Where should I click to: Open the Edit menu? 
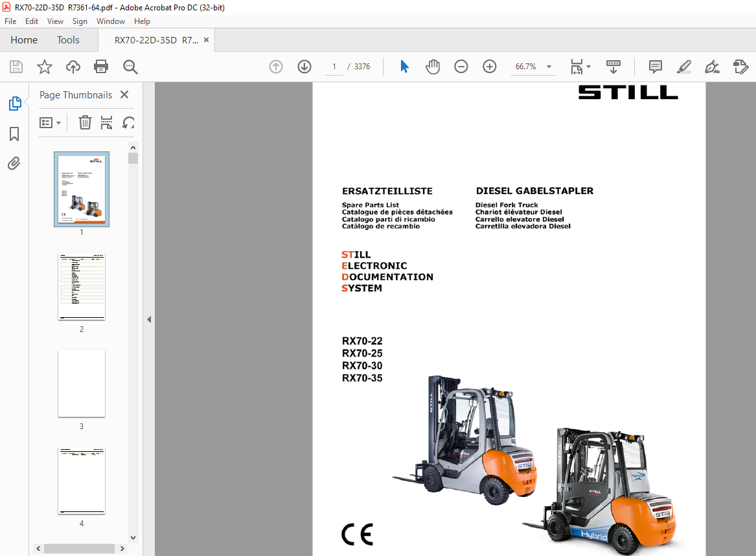point(31,21)
